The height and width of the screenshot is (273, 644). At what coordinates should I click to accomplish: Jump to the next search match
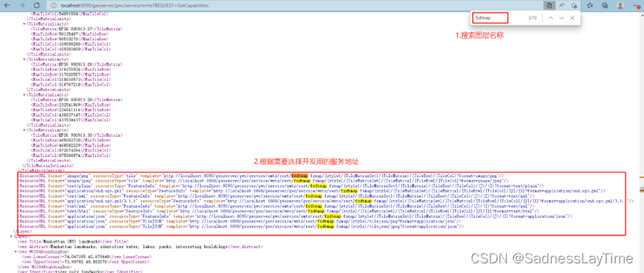tap(561, 18)
